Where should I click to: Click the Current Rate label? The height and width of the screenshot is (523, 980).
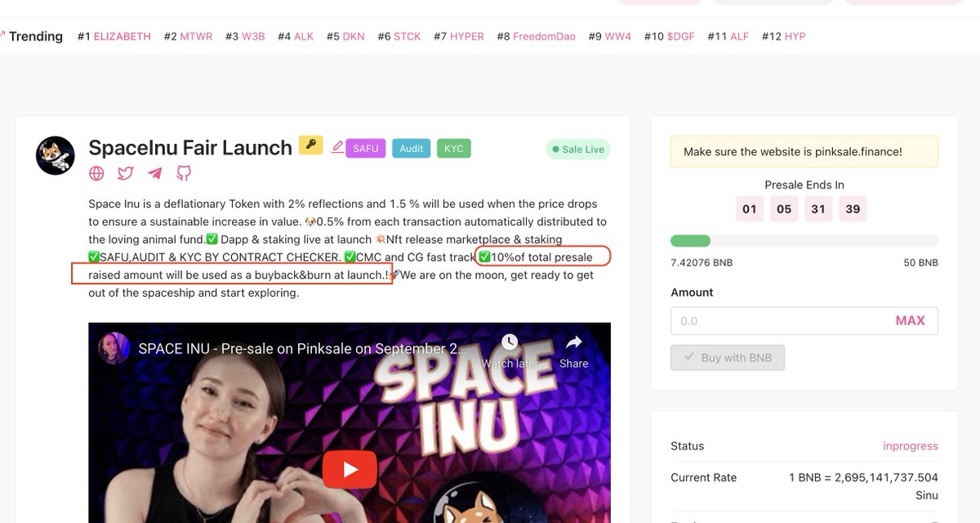point(703,477)
